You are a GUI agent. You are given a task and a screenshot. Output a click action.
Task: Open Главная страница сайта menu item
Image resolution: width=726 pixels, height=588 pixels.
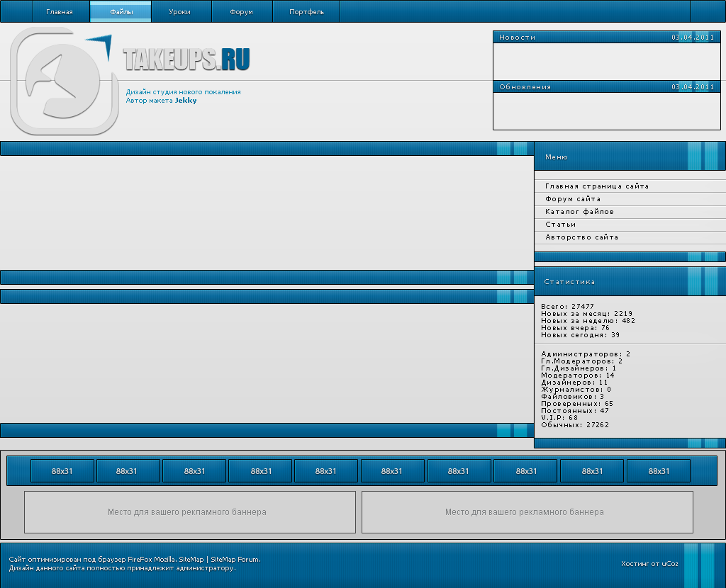coord(597,186)
